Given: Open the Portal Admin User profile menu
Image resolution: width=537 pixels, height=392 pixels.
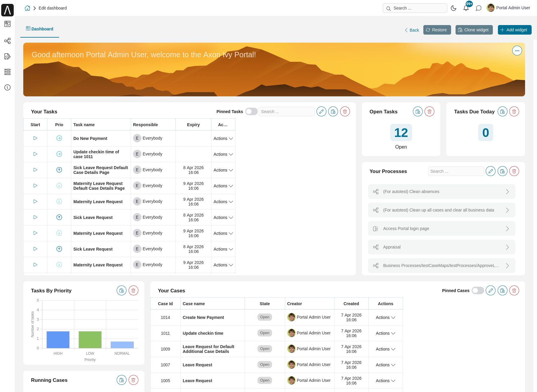Looking at the screenshot, I should point(508,8).
